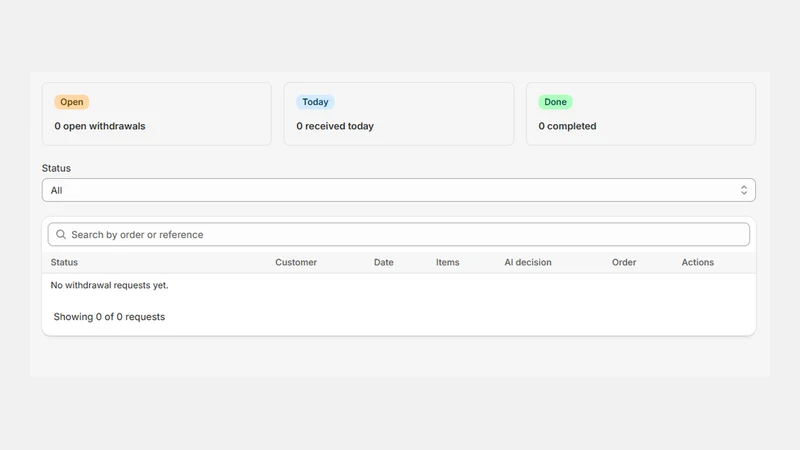800x450 pixels.
Task: Focus the Search by order or reference field
Action: click(398, 234)
